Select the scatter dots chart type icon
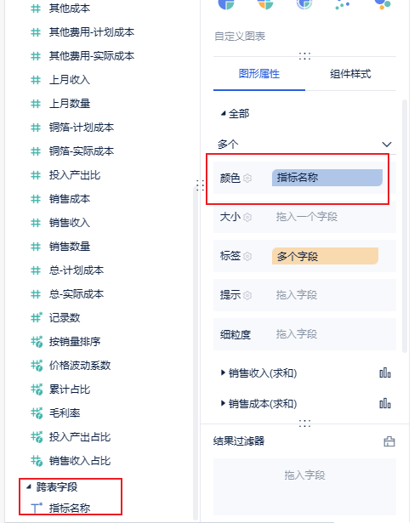 [343, 4]
